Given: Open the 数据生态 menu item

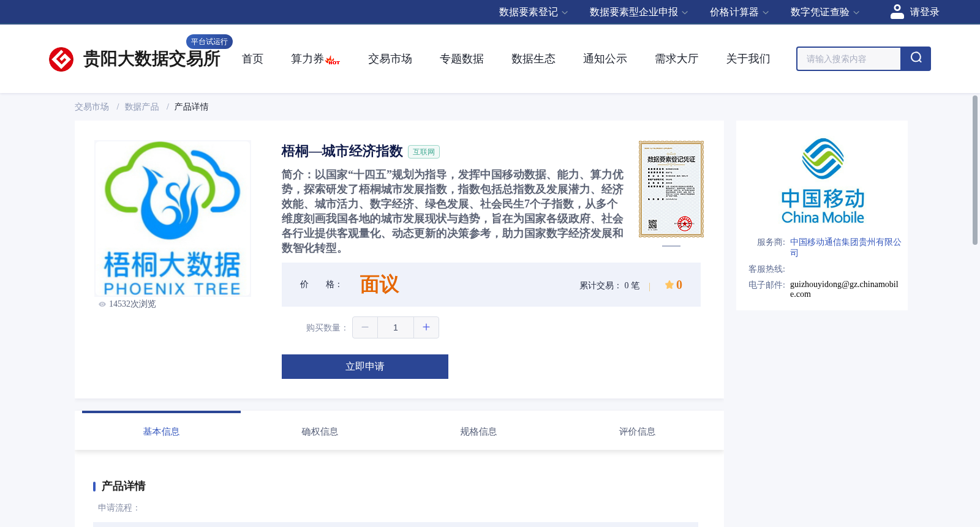Looking at the screenshot, I should tap(533, 59).
